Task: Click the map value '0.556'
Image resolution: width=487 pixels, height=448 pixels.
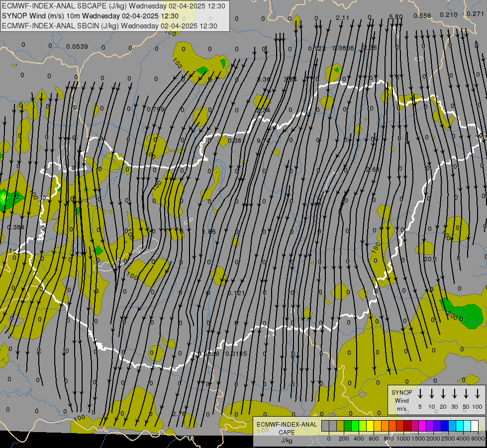Action: 422,16
